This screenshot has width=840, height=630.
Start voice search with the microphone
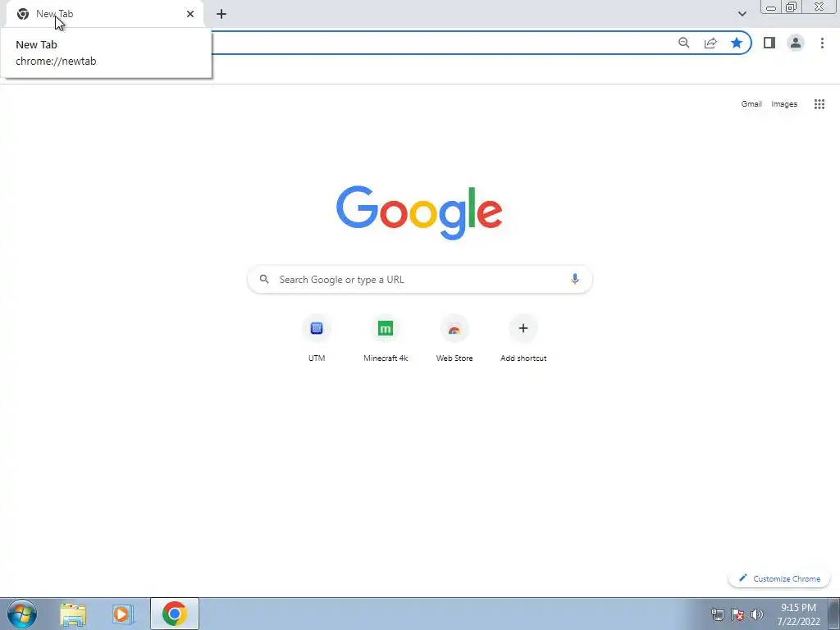[574, 279]
